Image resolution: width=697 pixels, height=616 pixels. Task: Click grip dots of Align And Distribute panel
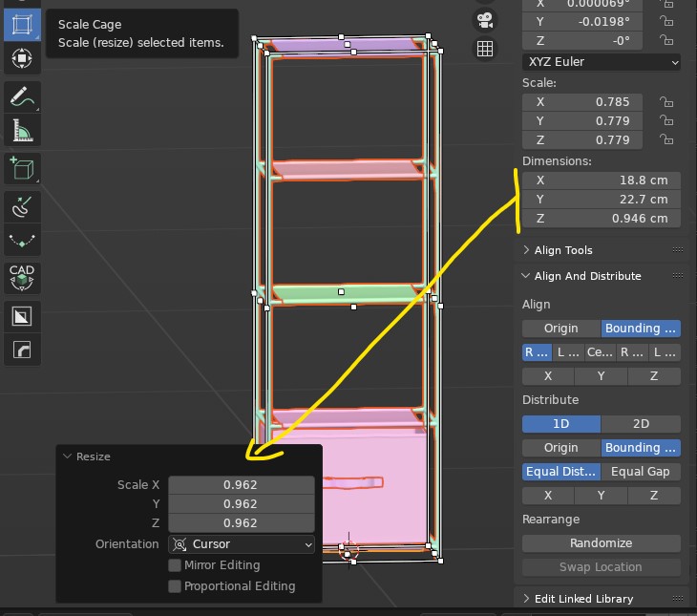point(678,276)
